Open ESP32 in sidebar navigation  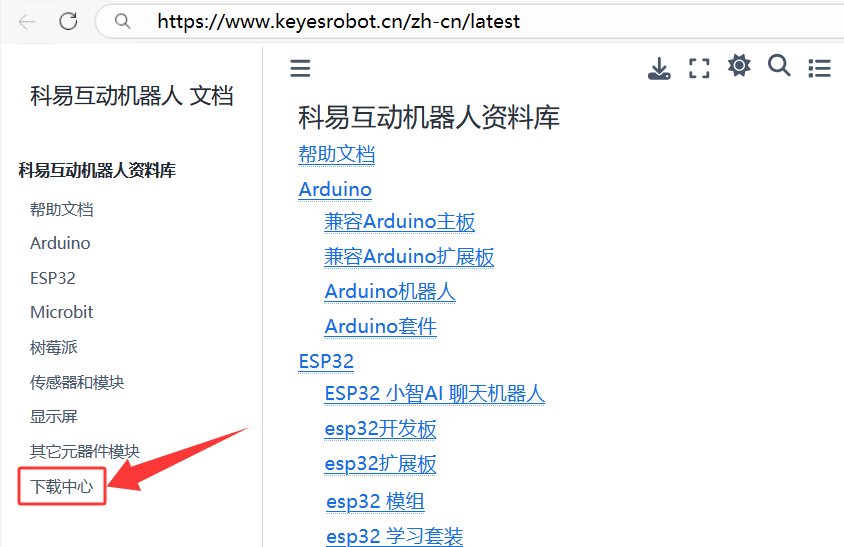[53, 278]
